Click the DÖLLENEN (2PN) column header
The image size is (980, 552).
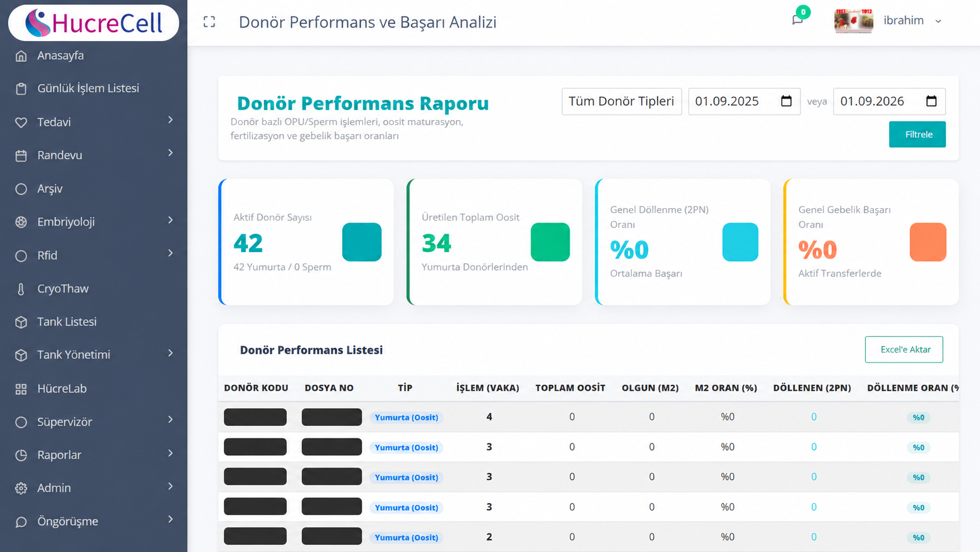[812, 388]
